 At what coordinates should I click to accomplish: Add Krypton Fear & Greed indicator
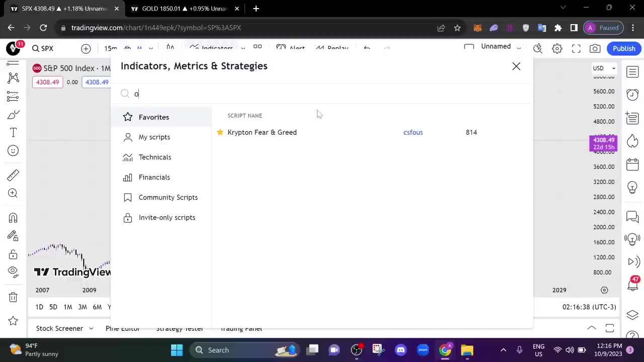pos(262,132)
